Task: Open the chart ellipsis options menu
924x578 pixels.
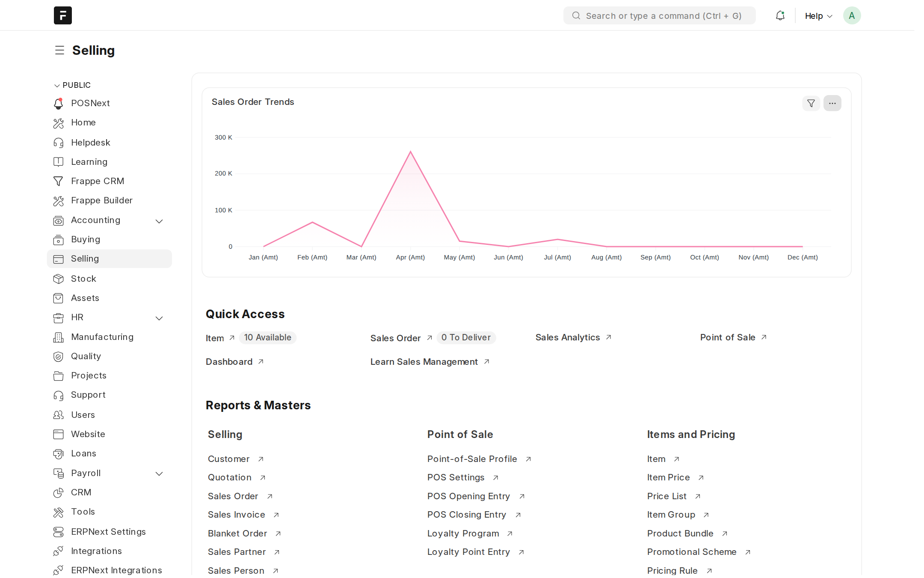Action: 832,103
